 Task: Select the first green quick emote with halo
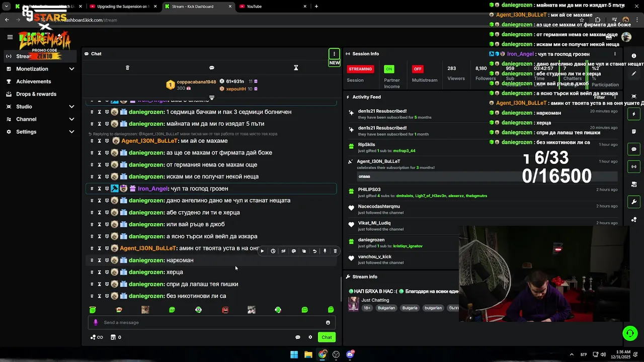pyautogui.click(x=93, y=310)
